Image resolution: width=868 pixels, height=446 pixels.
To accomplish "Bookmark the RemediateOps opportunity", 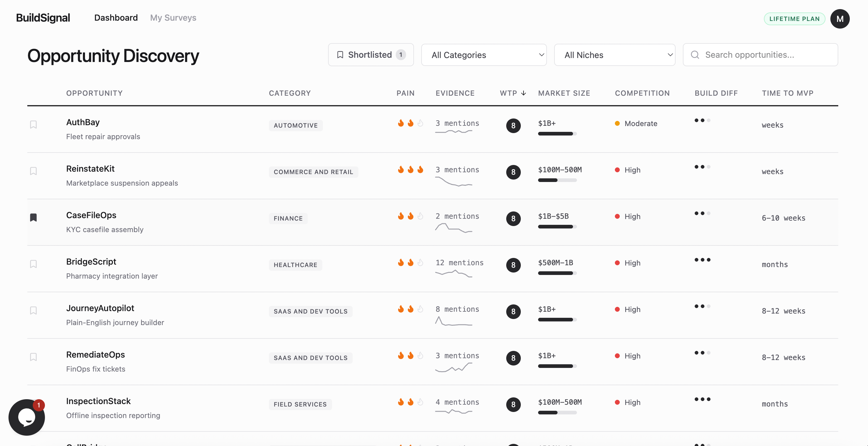I will click(x=33, y=357).
